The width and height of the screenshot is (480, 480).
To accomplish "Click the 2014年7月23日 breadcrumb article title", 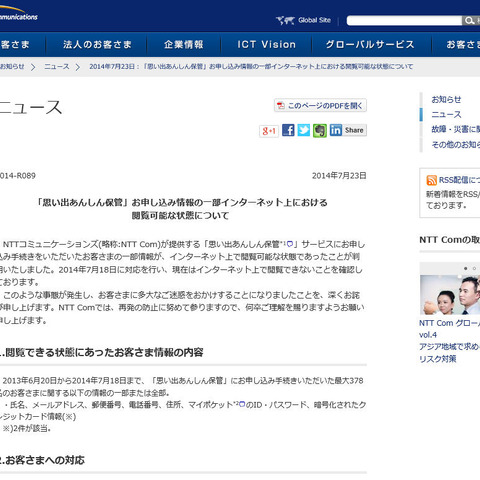I will click(x=251, y=67).
